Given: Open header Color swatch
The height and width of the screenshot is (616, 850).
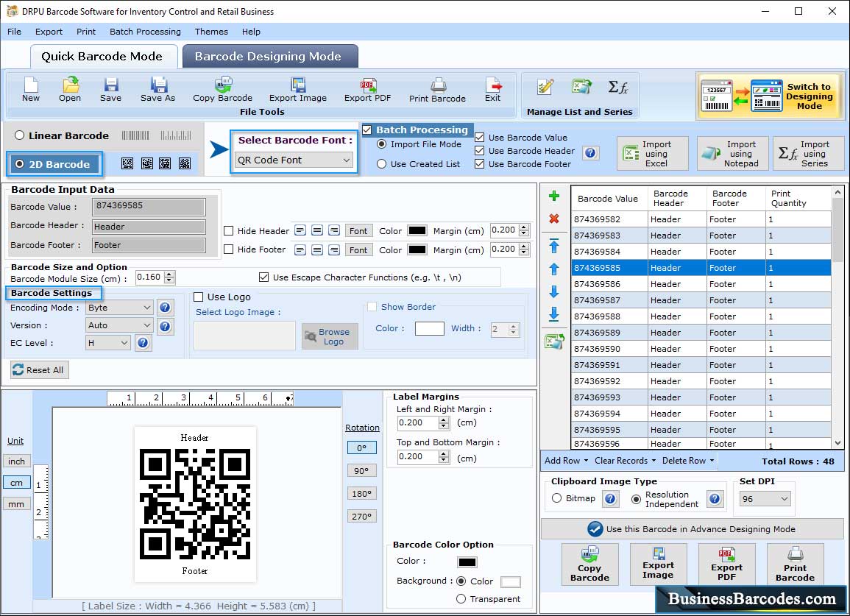Looking at the screenshot, I should click(417, 230).
